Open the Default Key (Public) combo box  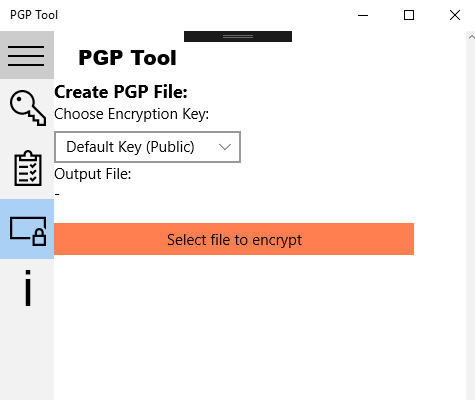[x=147, y=147]
